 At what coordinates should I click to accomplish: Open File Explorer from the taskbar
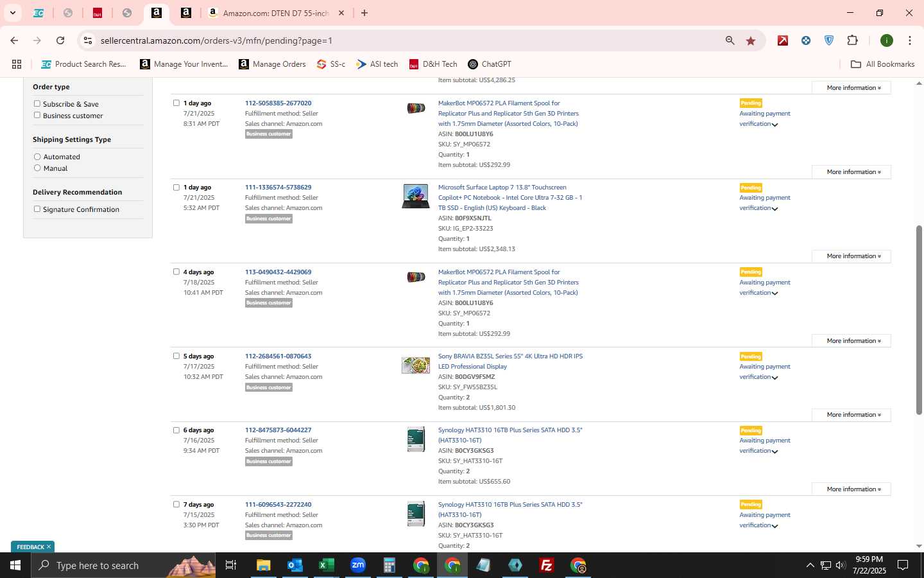point(264,565)
